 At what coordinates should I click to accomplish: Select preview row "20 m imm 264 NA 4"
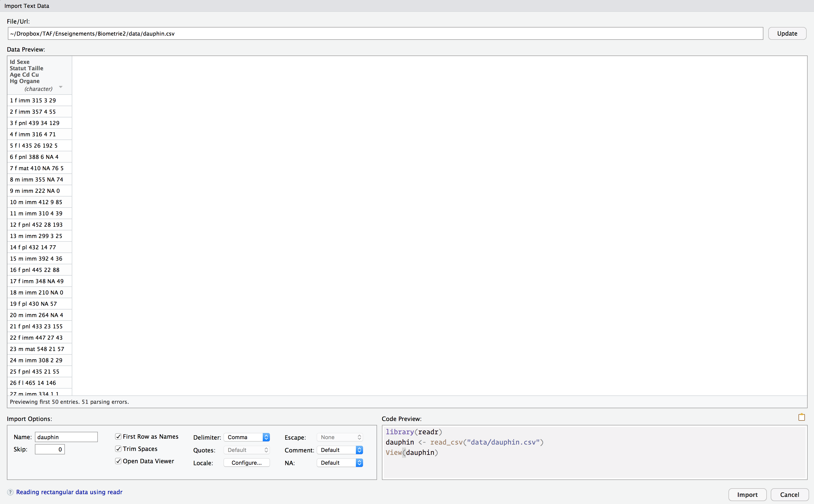click(x=39, y=315)
